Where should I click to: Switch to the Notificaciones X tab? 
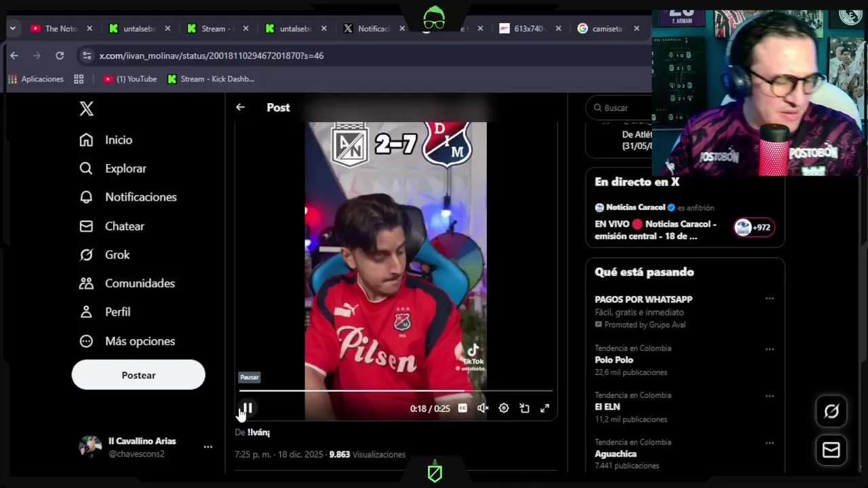tap(366, 28)
